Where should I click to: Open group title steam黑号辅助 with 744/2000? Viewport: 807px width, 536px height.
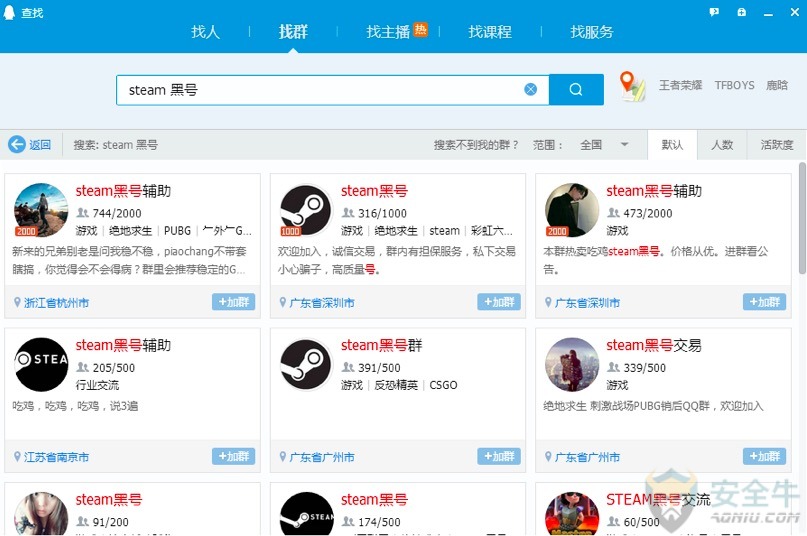pos(123,191)
